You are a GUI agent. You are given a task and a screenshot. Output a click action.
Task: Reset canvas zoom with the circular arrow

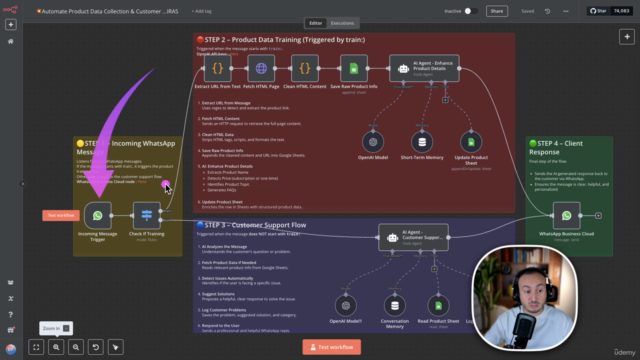pos(96,347)
